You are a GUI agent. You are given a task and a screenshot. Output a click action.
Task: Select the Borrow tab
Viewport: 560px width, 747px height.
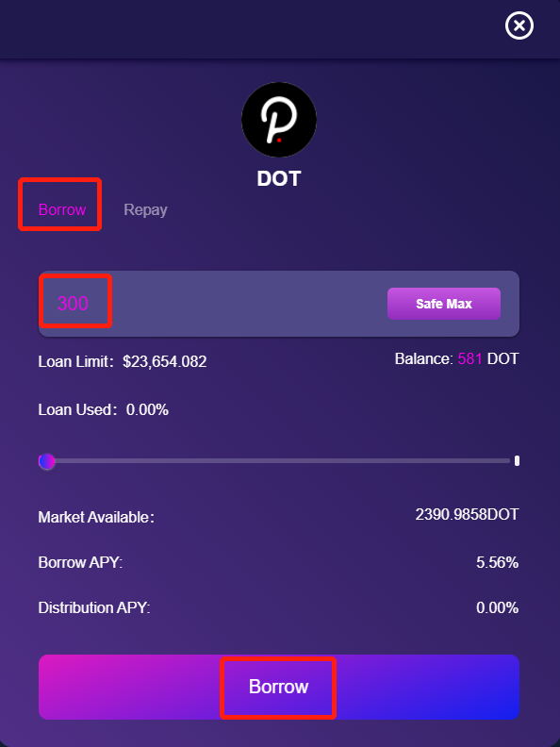pyautogui.click(x=62, y=209)
